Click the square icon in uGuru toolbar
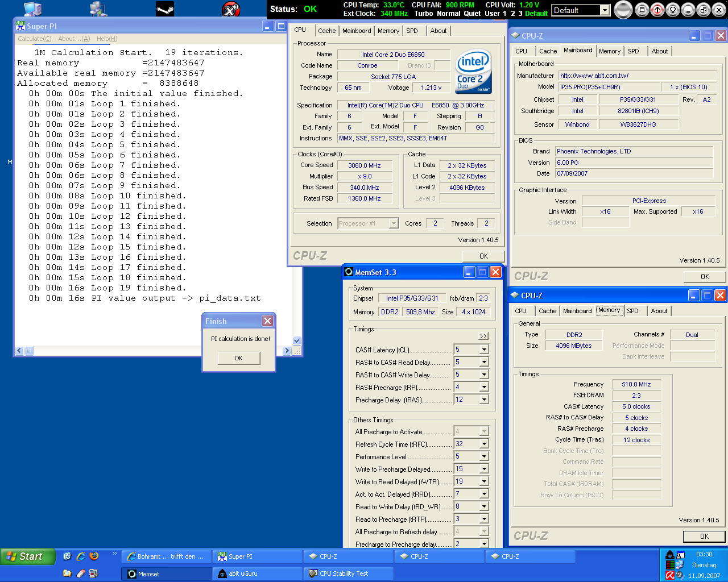 (642, 10)
